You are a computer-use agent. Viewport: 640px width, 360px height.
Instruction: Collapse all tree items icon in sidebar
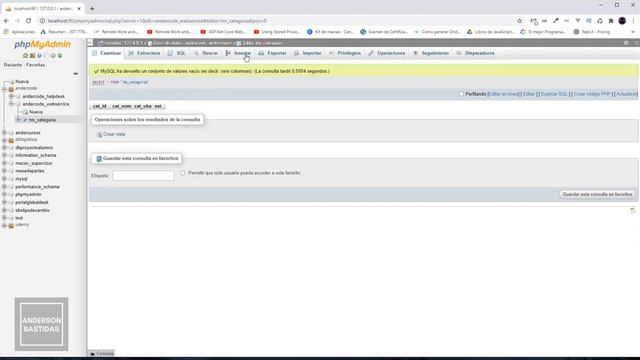[x=76, y=73]
